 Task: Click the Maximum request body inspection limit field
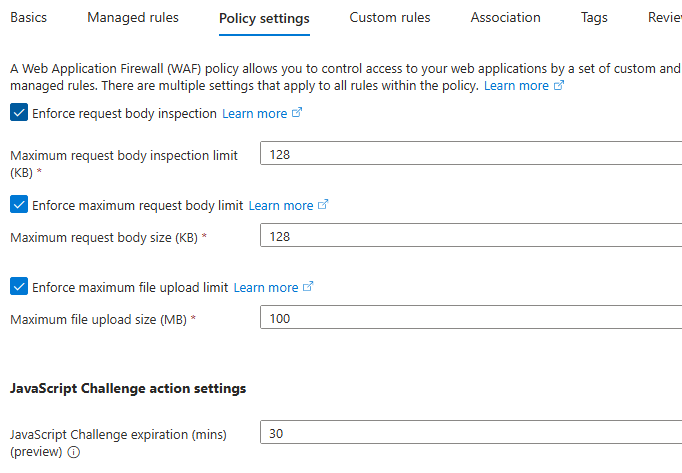tap(470, 155)
